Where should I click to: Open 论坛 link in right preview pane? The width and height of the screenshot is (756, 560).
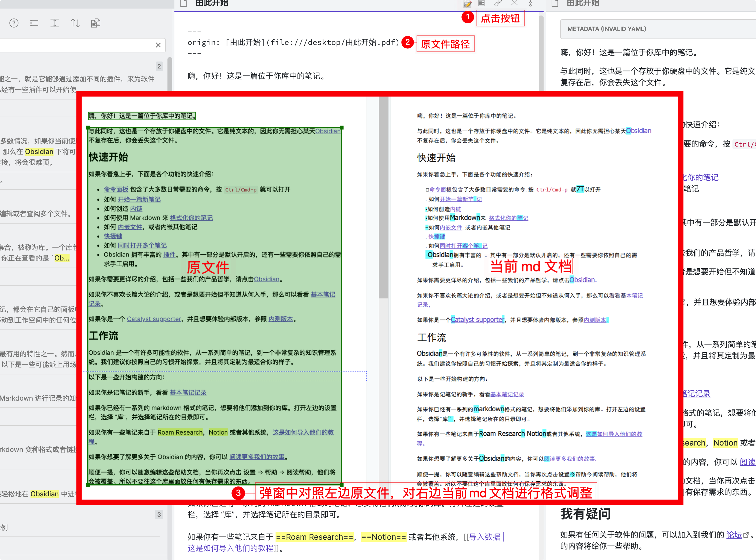pos(734,535)
